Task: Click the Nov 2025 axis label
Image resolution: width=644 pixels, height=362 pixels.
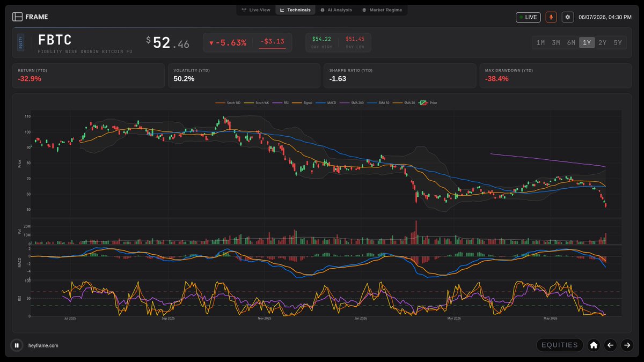Action: point(264,319)
